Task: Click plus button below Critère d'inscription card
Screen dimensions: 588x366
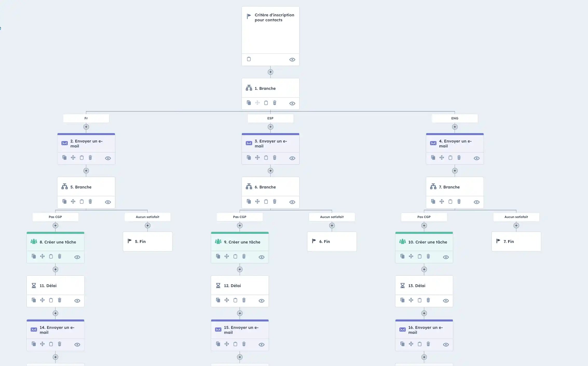Action: pyautogui.click(x=270, y=72)
